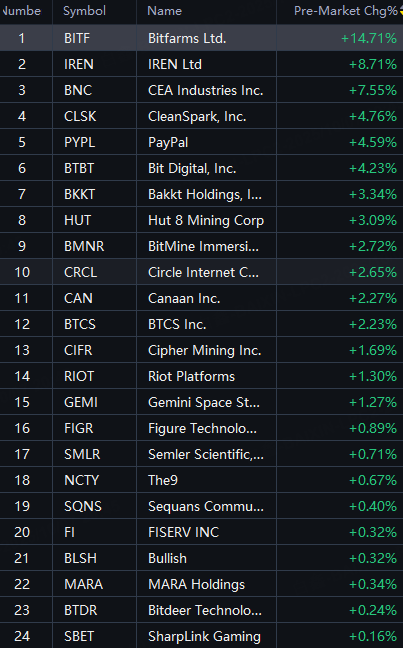Click the +0.40% change for SQNS
403x648 pixels.
tap(373, 506)
